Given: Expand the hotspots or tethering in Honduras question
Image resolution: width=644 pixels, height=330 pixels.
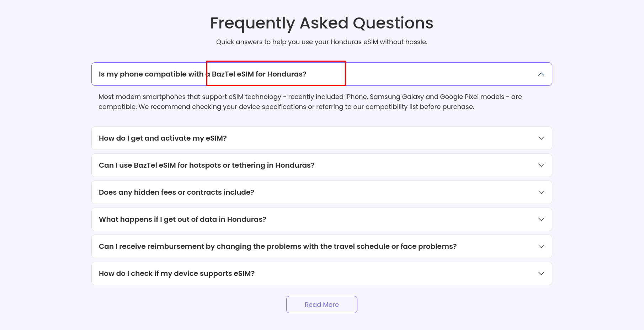Looking at the screenshot, I should click(x=207, y=165).
